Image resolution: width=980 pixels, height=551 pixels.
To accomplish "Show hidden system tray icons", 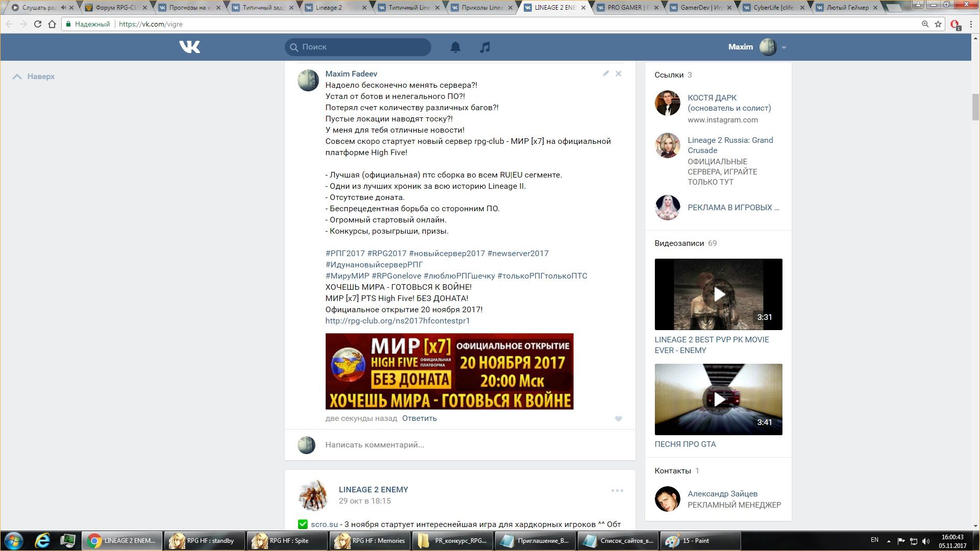I will 889,541.
